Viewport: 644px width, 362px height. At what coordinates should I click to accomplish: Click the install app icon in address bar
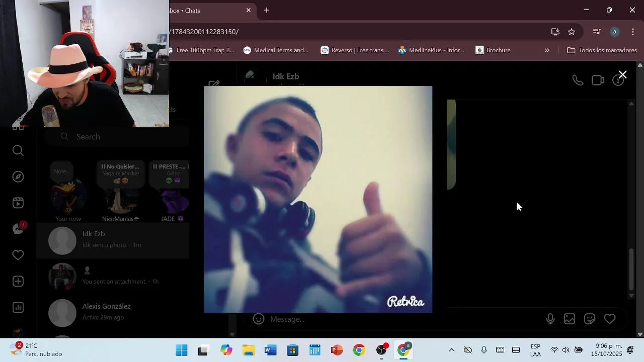click(555, 32)
